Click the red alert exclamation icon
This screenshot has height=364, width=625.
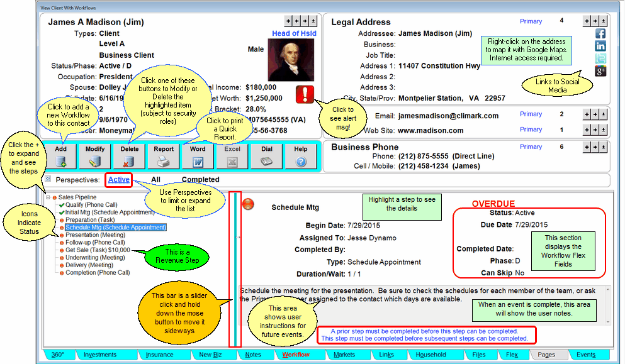[x=304, y=95]
